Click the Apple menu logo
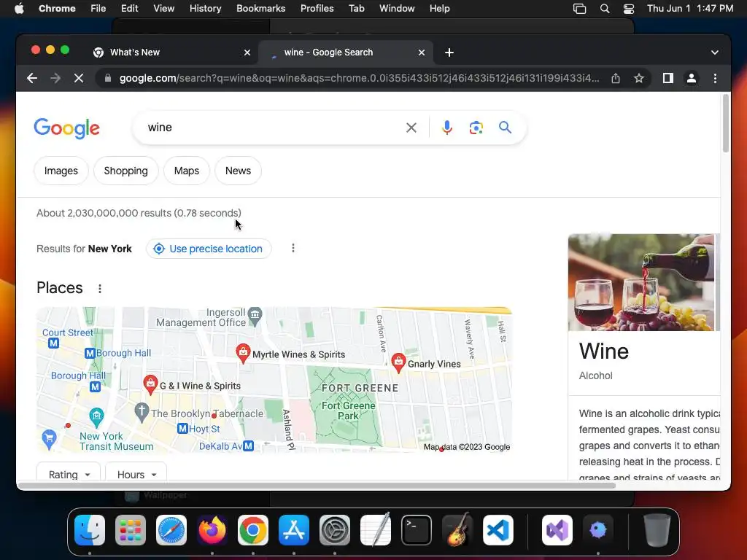This screenshot has height=560, width=747. pos(19,9)
